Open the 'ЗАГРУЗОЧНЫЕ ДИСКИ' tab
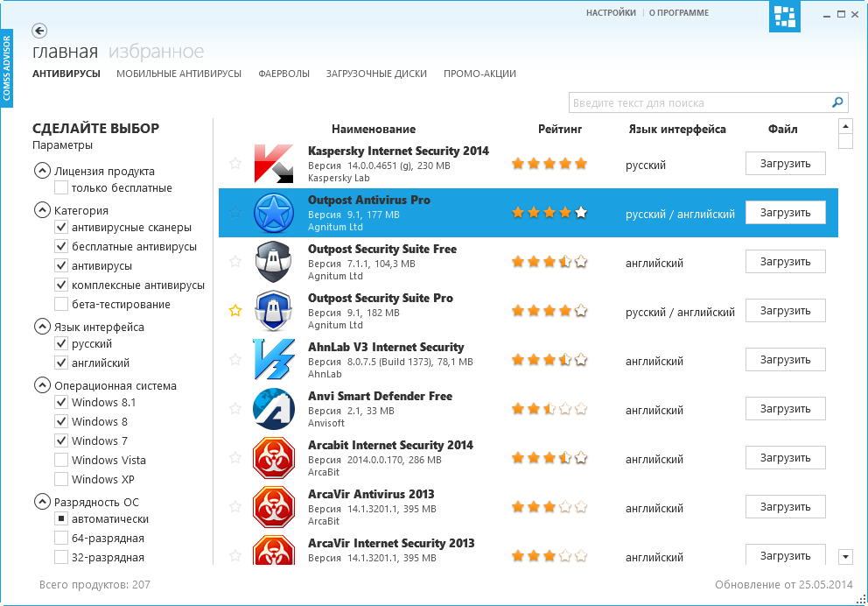The image size is (868, 606). [376, 74]
